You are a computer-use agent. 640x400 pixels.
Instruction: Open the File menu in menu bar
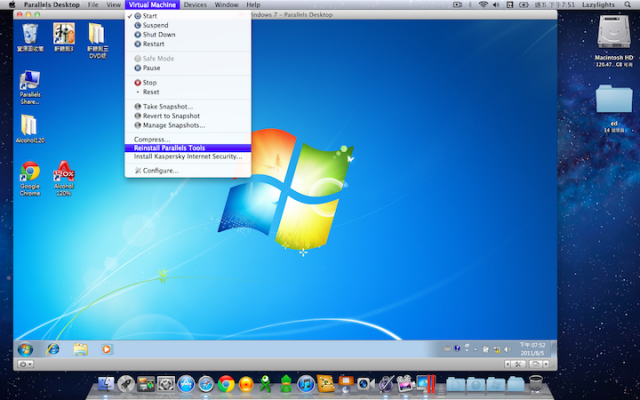[x=93, y=5]
